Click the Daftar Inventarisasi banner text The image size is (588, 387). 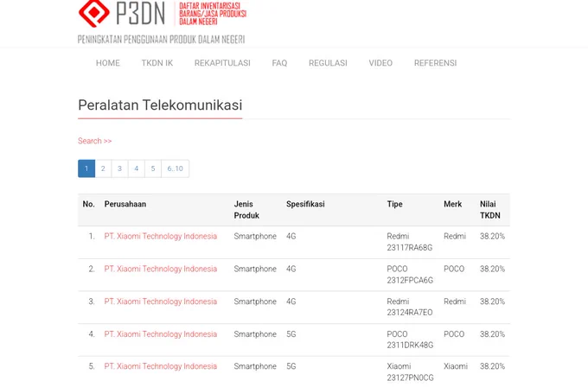point(213,14)
